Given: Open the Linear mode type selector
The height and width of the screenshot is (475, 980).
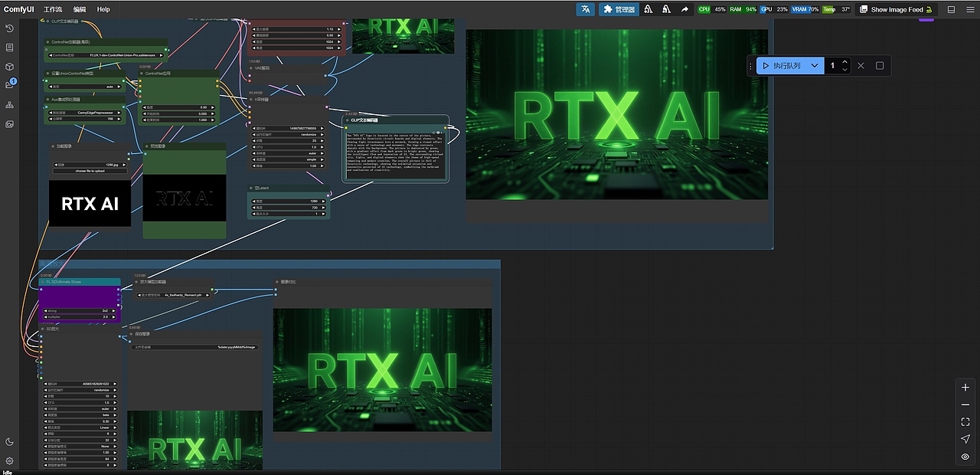Looking at the screenshot, I should coord(81,427).
